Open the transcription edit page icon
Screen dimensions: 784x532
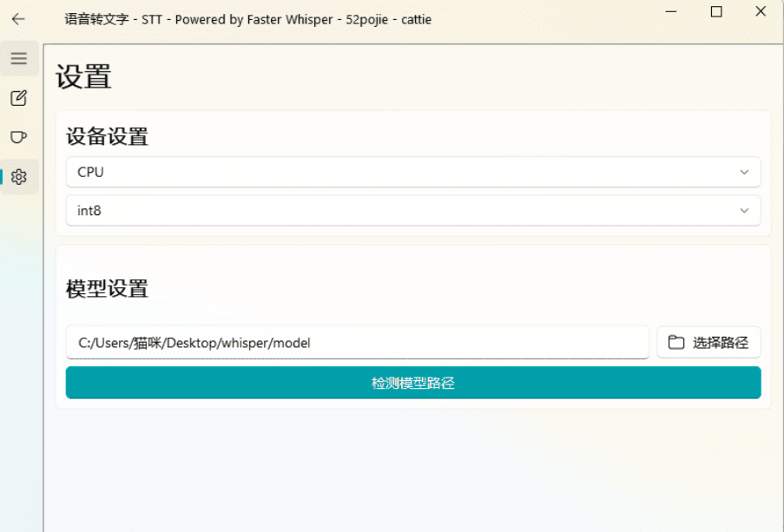tap(19, 98)
